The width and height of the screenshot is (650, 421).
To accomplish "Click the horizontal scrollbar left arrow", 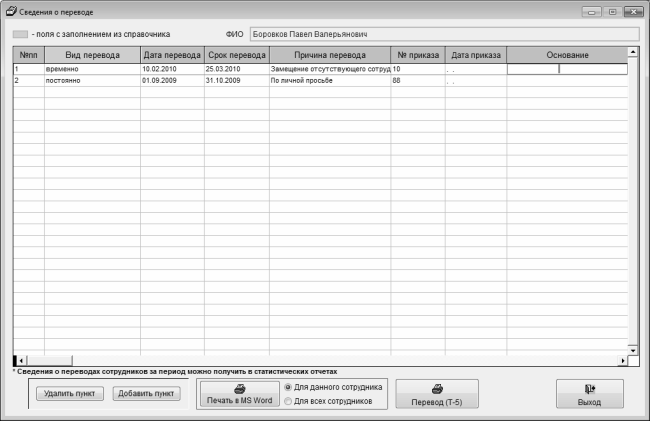I will (x=21, y=361).
